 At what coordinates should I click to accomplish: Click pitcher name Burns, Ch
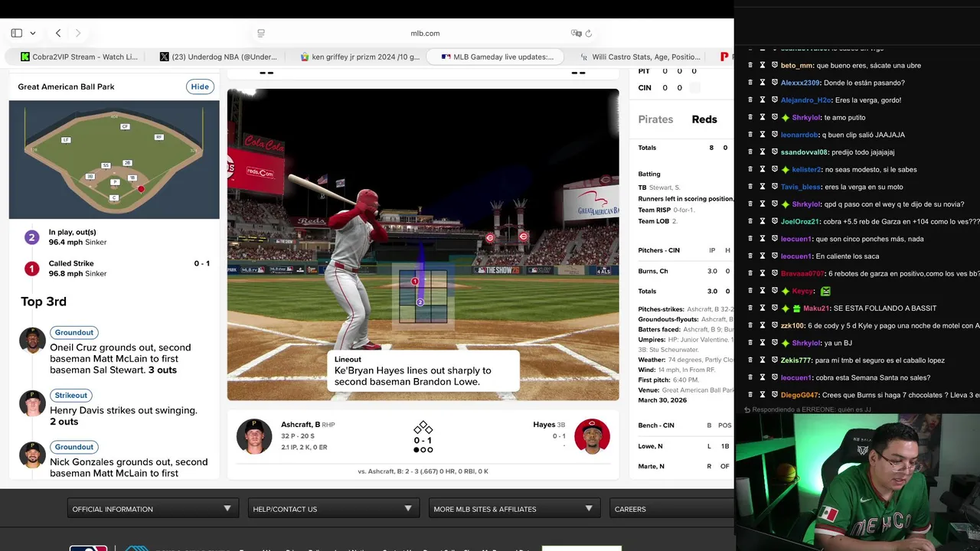[653, 271]
